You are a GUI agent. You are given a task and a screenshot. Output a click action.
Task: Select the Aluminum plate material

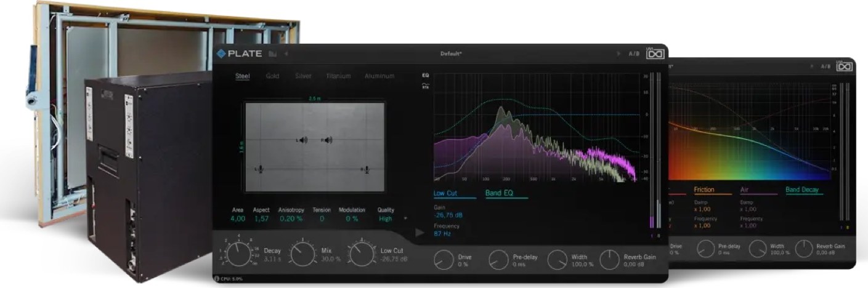[x=379, y=76]
